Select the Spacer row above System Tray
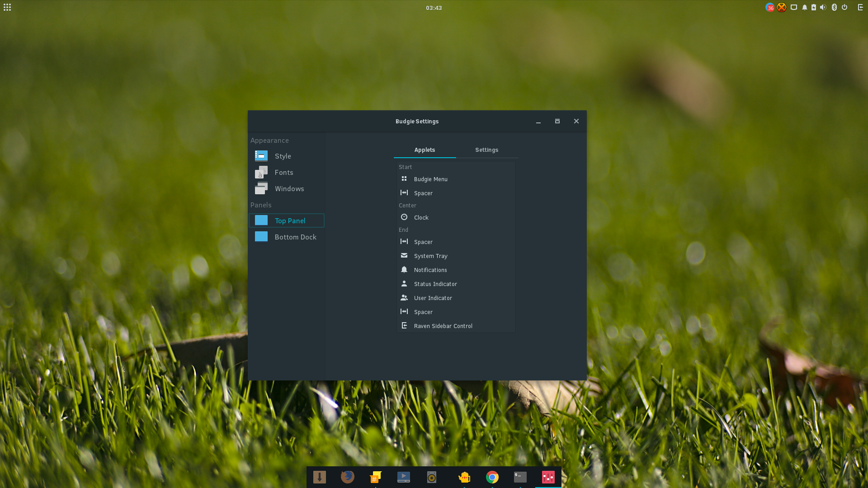 [x=456, y=242]
